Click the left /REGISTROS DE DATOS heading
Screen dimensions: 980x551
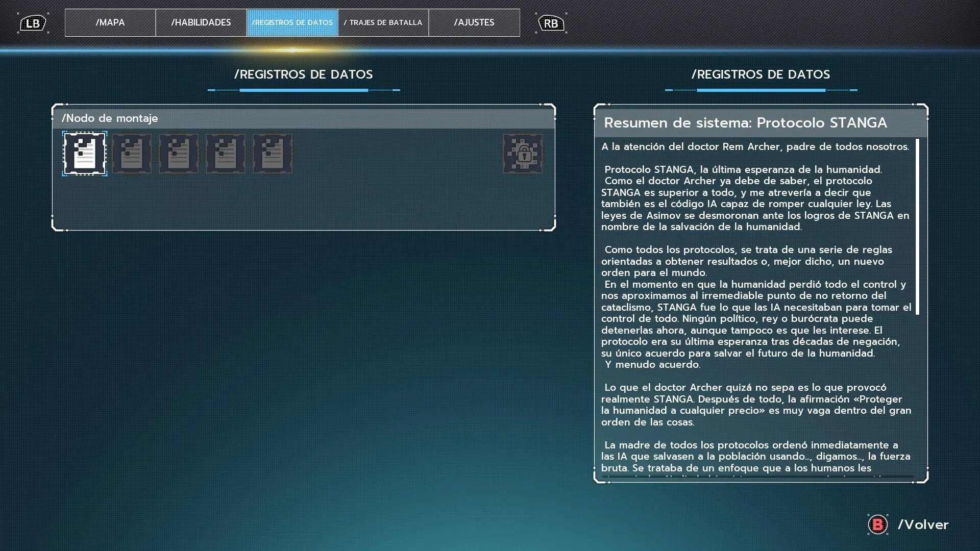pos(303,74)
